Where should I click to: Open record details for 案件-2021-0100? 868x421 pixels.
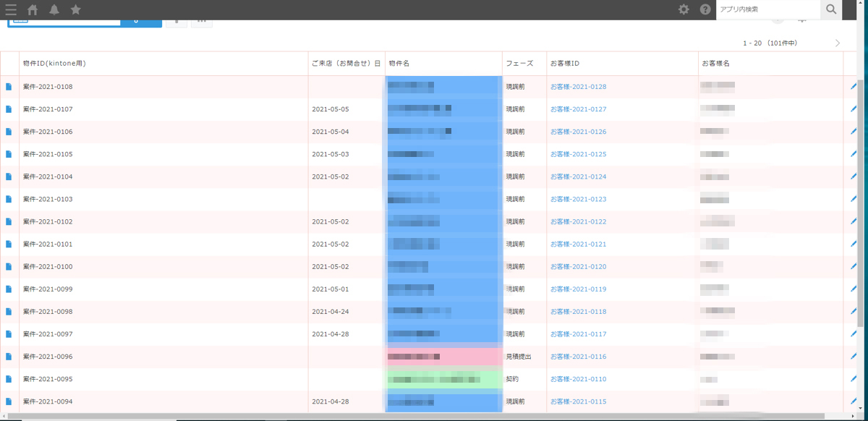(x=9, y=267)
